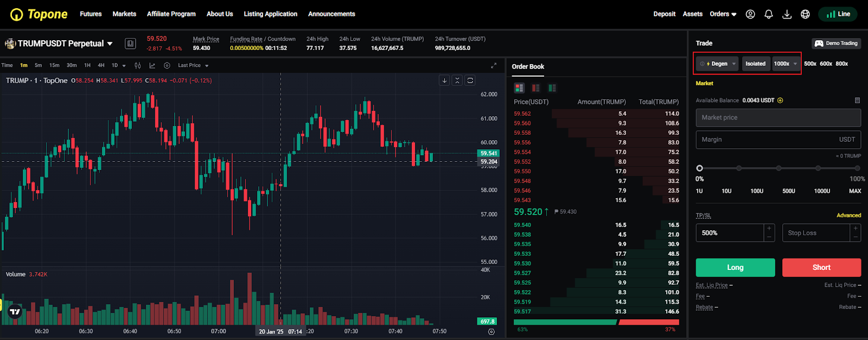Click the down arrow chart control
Viewport: 868px width, 340px height.
[x=444, y=80]
